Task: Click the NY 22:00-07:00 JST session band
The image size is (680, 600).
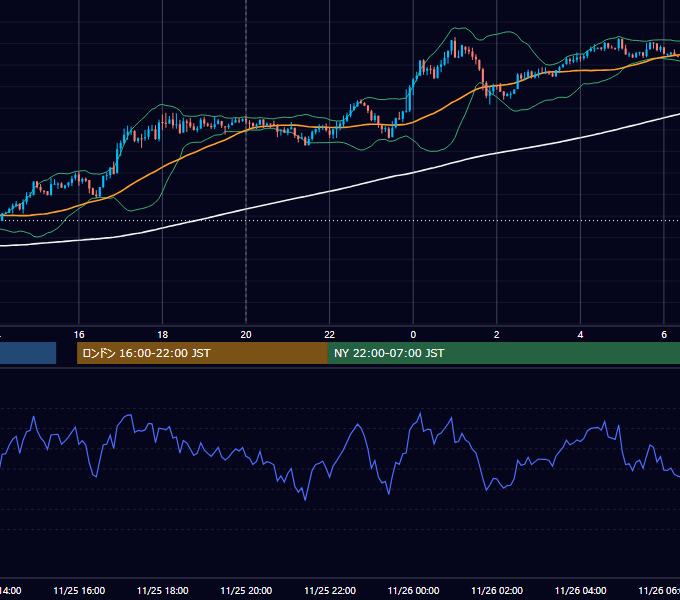Action: [x=503, y=353]
